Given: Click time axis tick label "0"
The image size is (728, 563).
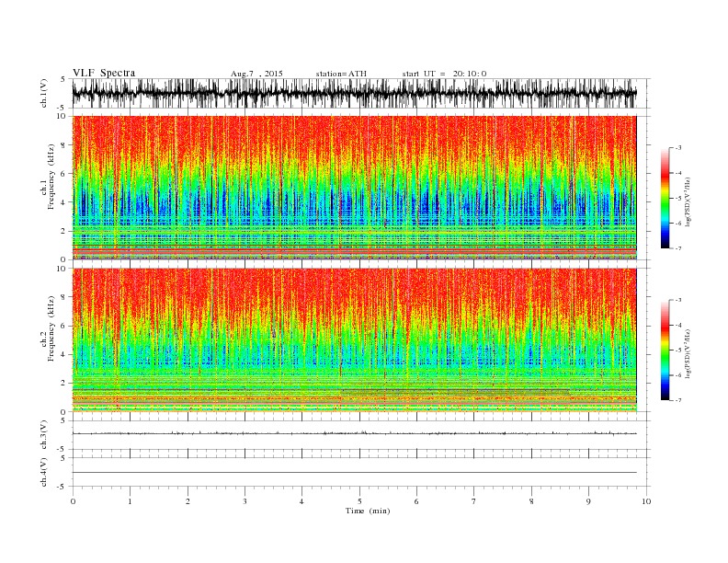Looking at the screenshot, I should click(73, 501).
